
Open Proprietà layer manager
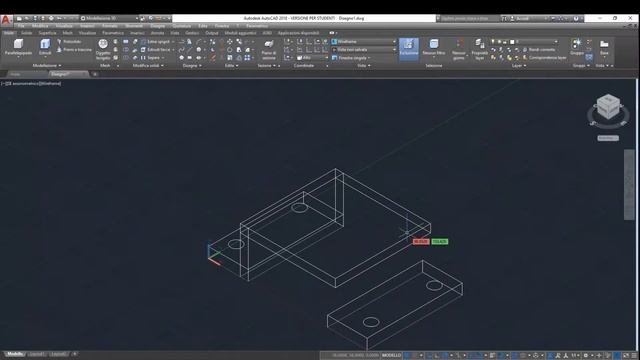[x=479, y=49]
